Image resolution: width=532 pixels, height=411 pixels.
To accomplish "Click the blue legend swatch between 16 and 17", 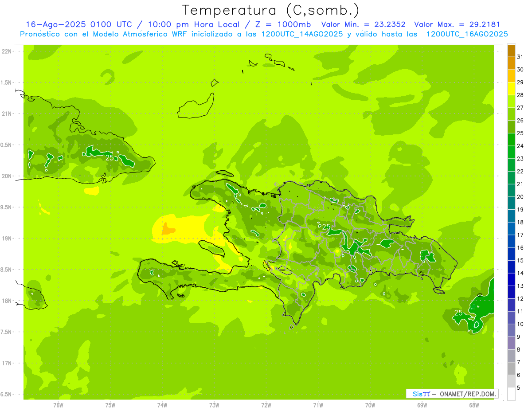I will [x=511, y=241].
